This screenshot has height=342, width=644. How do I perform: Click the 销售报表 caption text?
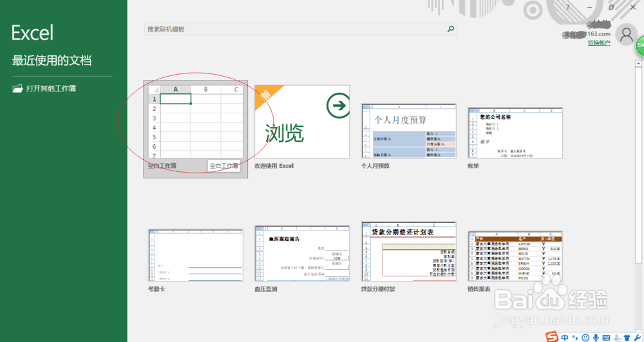point(479,289)
